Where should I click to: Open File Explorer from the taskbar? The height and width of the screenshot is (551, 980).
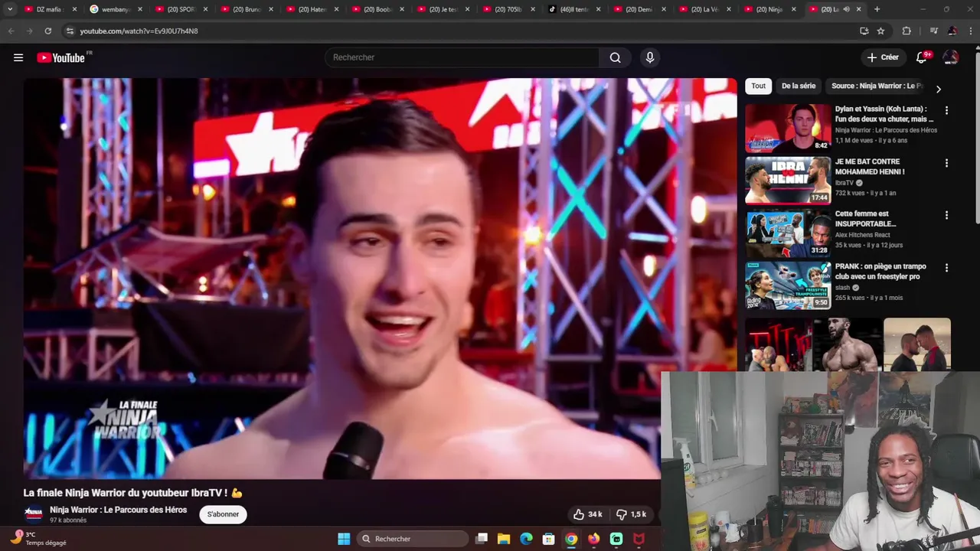pos(504,539)
